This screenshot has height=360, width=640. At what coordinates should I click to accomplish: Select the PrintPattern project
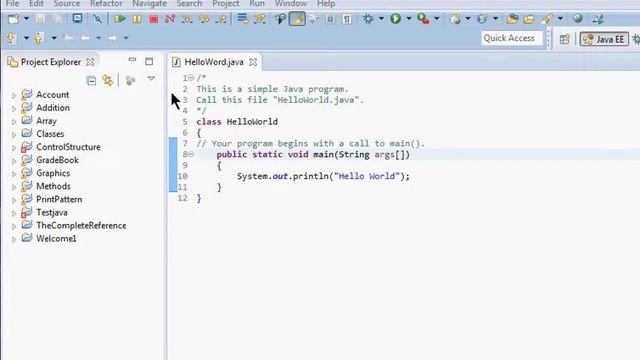coord(59,199)
